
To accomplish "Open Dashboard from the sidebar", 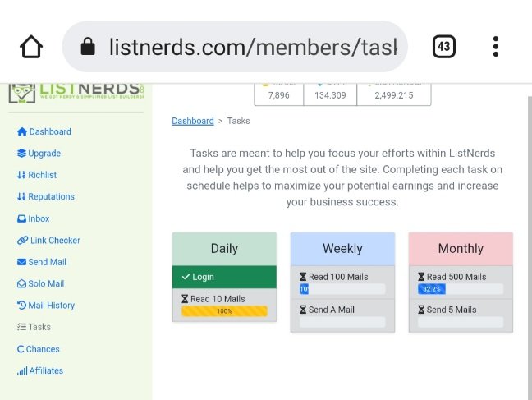I will pyautogui.click(x=44, y=131).
